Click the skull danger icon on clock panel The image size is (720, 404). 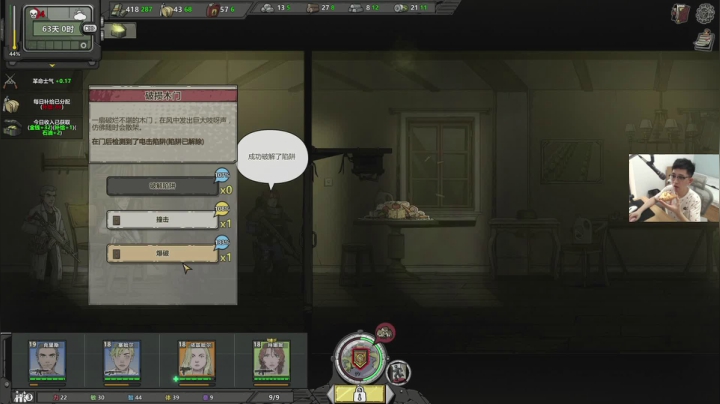click(x=35, y=14)
